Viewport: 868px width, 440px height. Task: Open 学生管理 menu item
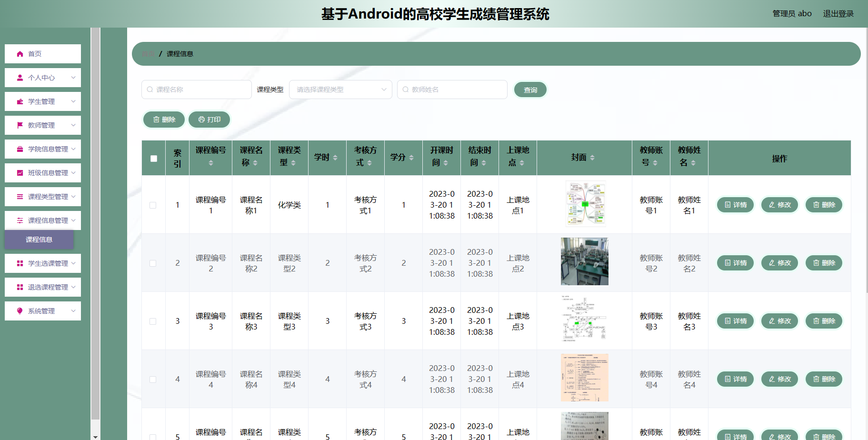tap(43, 101)
